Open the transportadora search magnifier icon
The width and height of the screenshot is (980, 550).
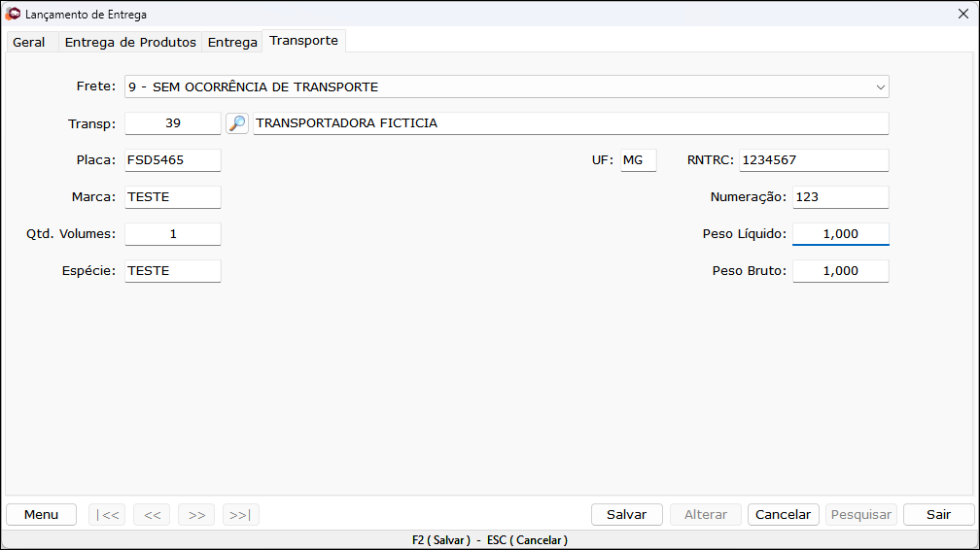pos(237,123)
